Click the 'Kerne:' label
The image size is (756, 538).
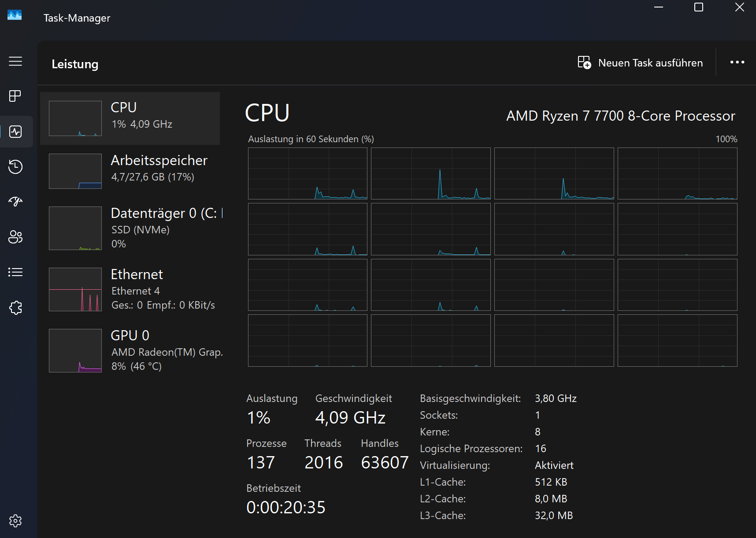pyautogui.click(x=435, y=432)
